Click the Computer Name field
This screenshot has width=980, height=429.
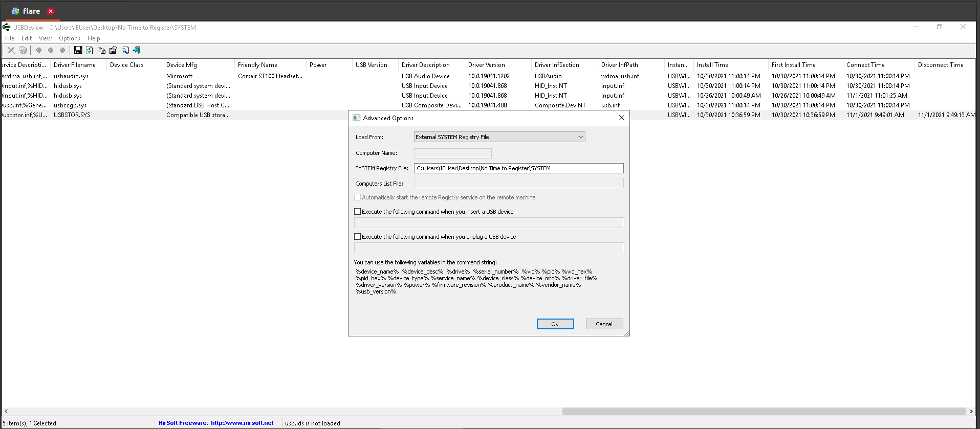point(453,153)
